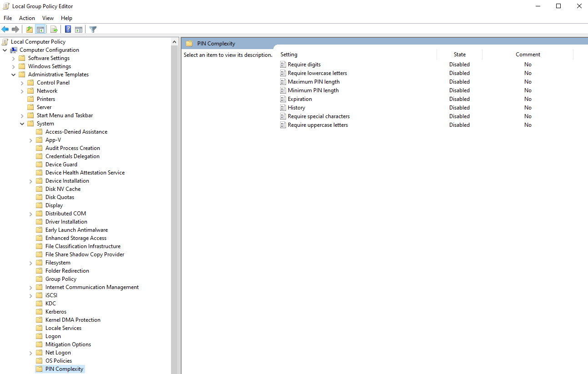Click the Back navigation arrow in the toolbar
Viewport: 588px width, 374px height.
pyautogui.click(x=5, y=29)
